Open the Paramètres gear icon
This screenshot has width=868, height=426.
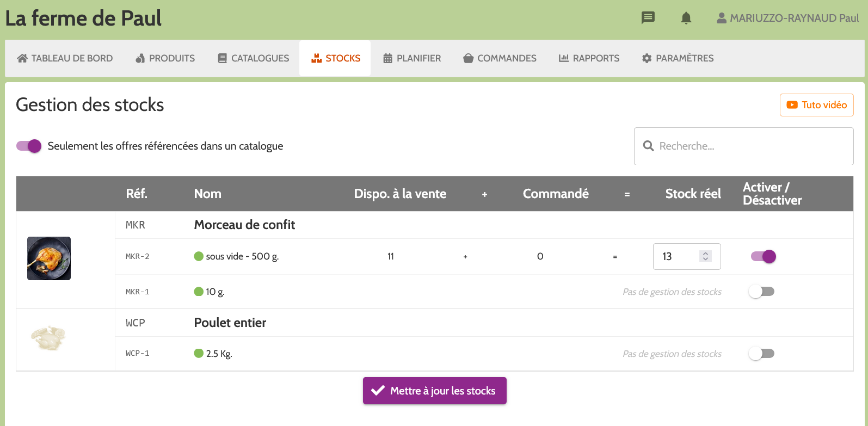click(647, 58)
